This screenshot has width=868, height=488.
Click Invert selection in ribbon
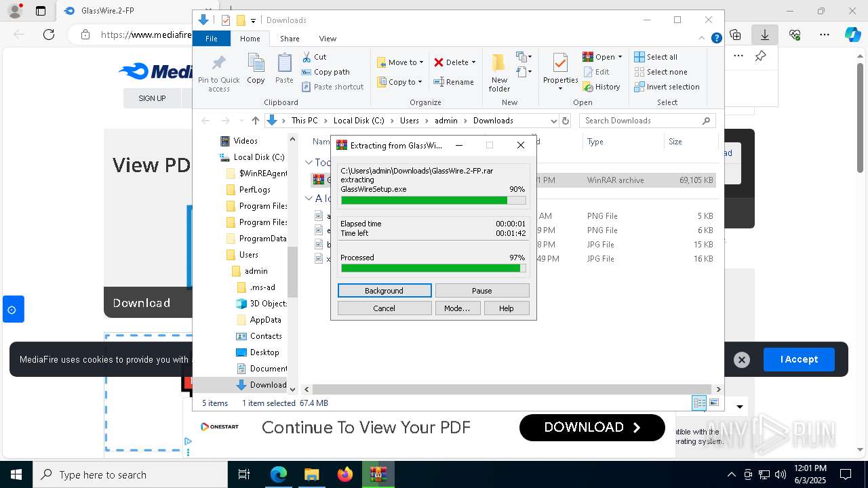(x=667, y=87)
